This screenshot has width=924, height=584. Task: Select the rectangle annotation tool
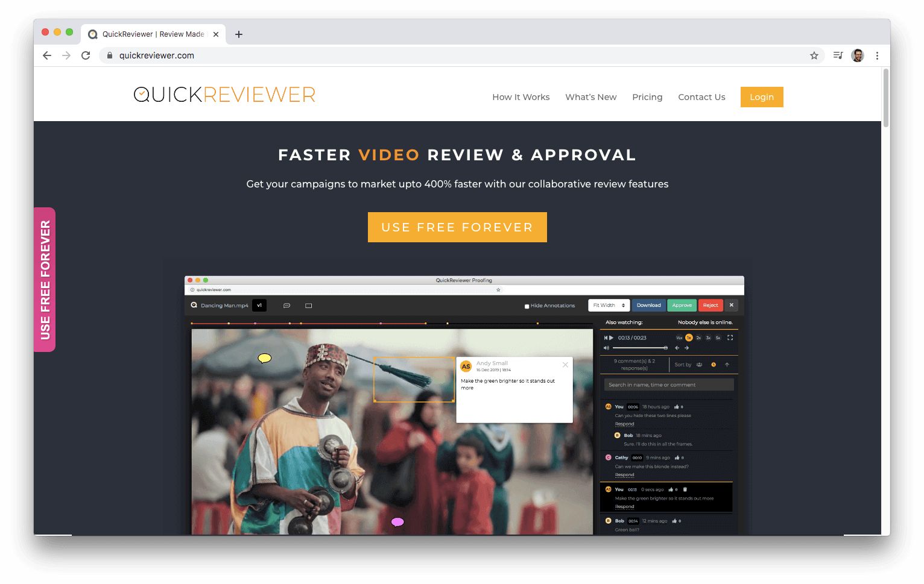tap(308, 306)
